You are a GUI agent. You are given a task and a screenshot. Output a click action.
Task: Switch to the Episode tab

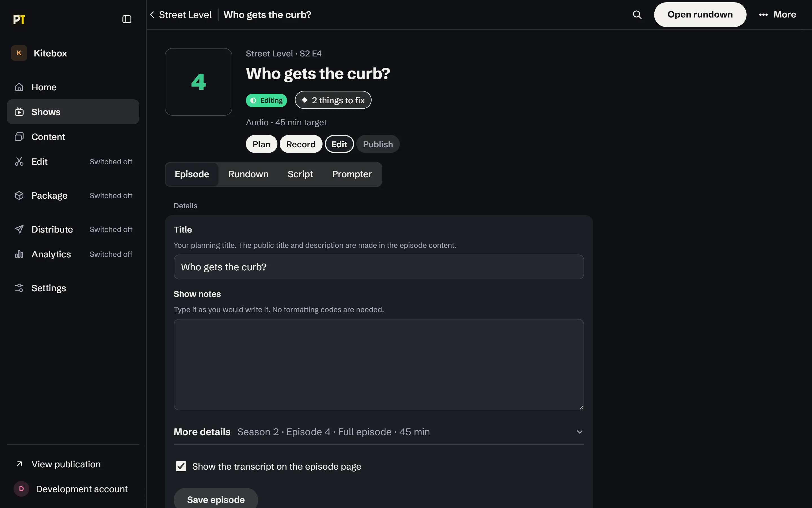tap(192, 174)
